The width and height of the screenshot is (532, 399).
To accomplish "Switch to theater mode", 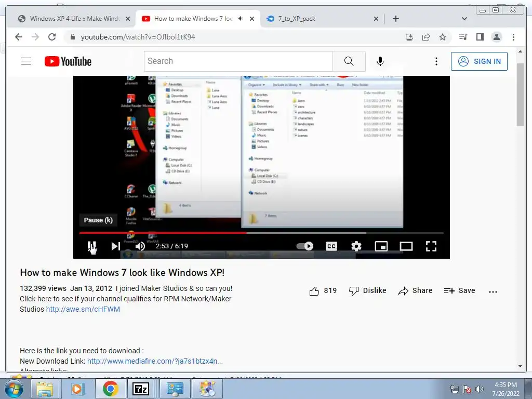I will [406, 246].
